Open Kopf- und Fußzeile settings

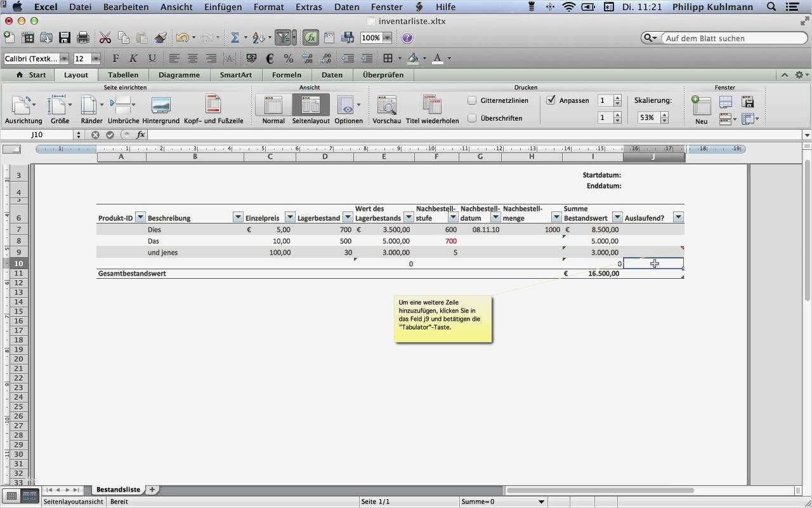click(213, 109)
